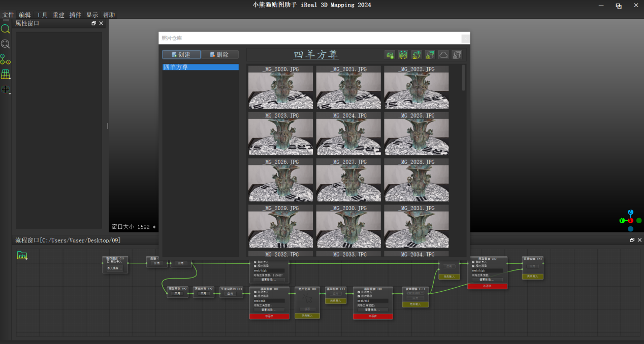Open the 重建 menu
The height and width of the screenshot is (344, 644).
pyautogui.click(x=58, y=15)
